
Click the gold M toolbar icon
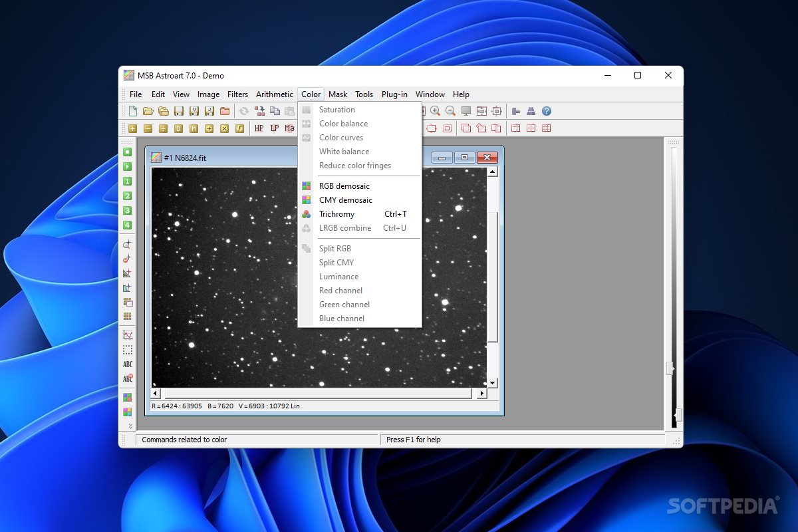click(x=194, y=128)
